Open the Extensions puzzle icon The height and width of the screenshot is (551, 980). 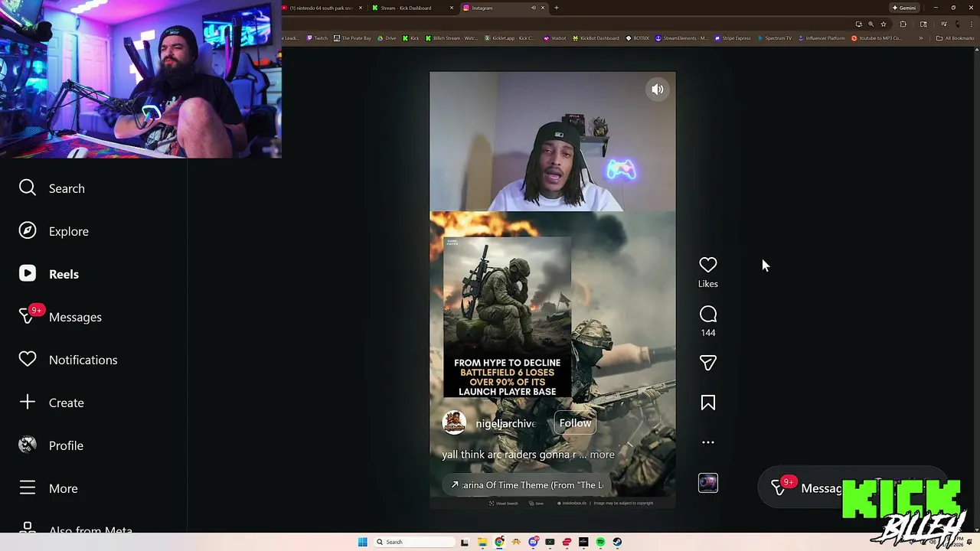click(903, 24)
